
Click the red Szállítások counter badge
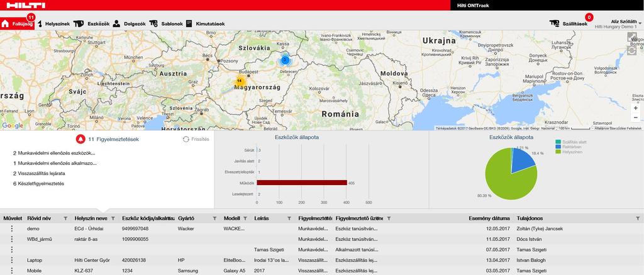pos(589,18)
